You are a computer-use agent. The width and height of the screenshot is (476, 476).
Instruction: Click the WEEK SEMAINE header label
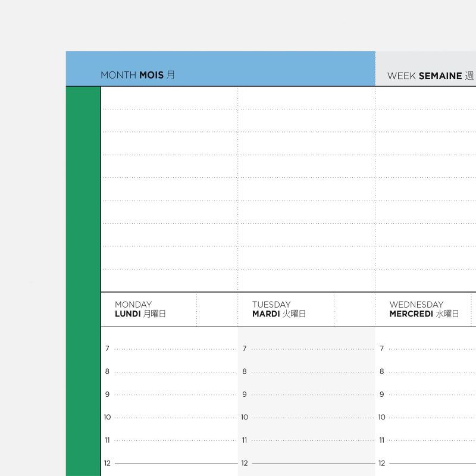[430, 76]
